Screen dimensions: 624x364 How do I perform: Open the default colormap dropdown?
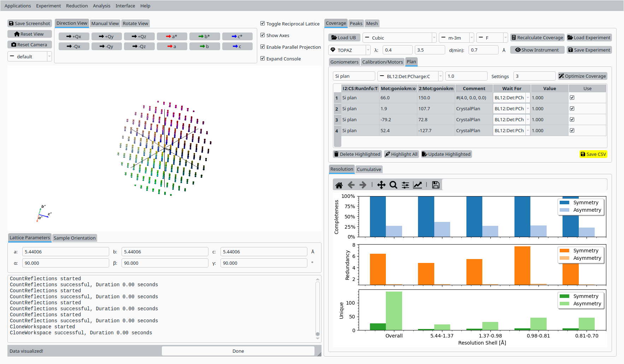pyautogui.click(x=30, y=57)
